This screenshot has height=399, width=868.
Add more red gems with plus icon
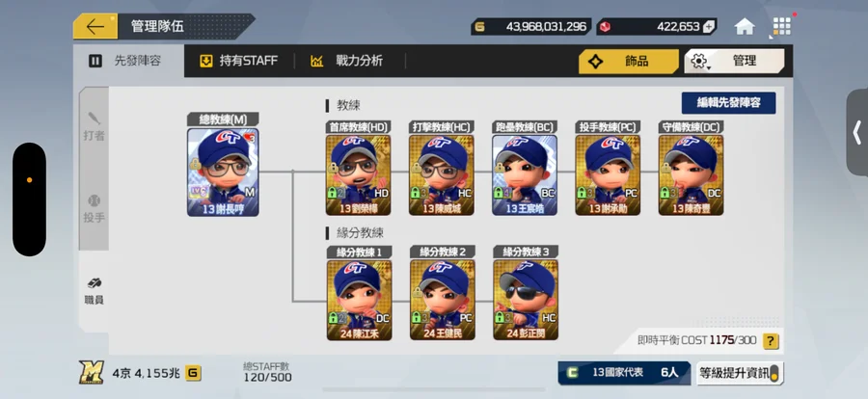(709, 27)
